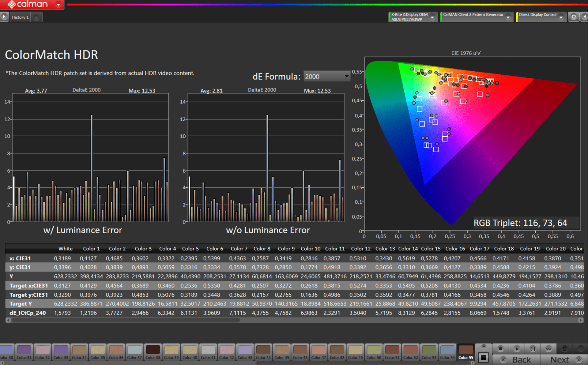
Task: Click the stop measurement icon in playback controls
Action: pos(500,348)
